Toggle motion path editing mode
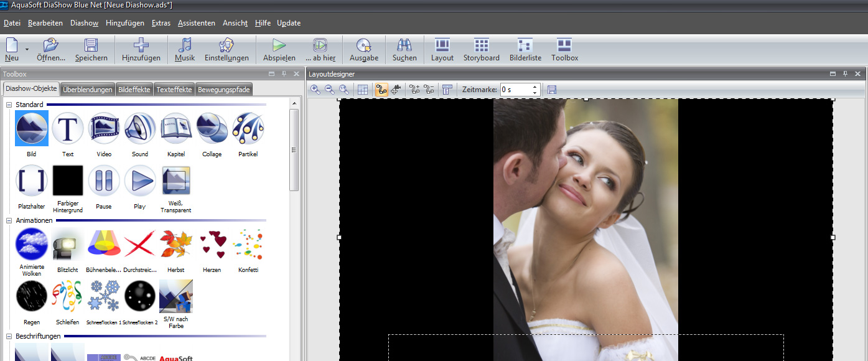The image size is (868, 361). 381,90
